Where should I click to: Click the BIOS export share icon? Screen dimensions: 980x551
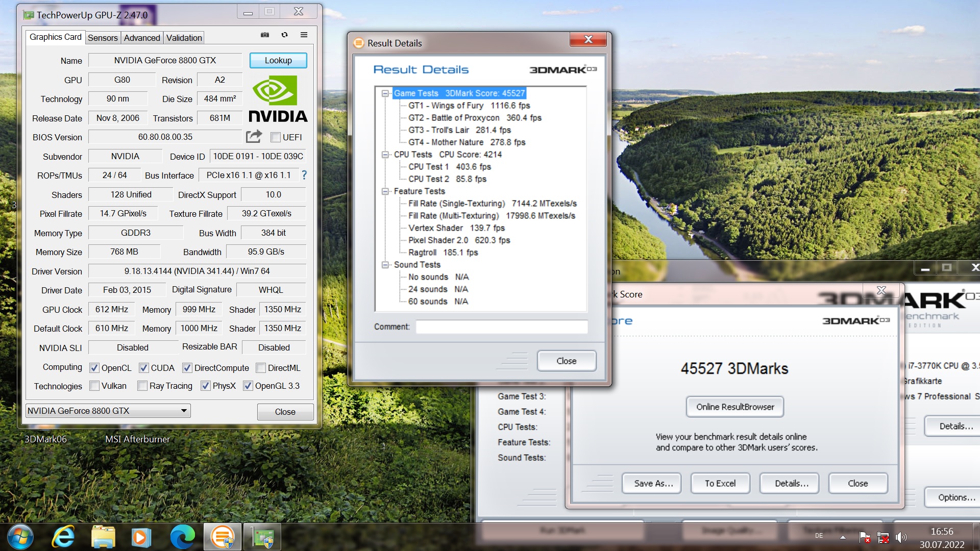coord(254,137)
